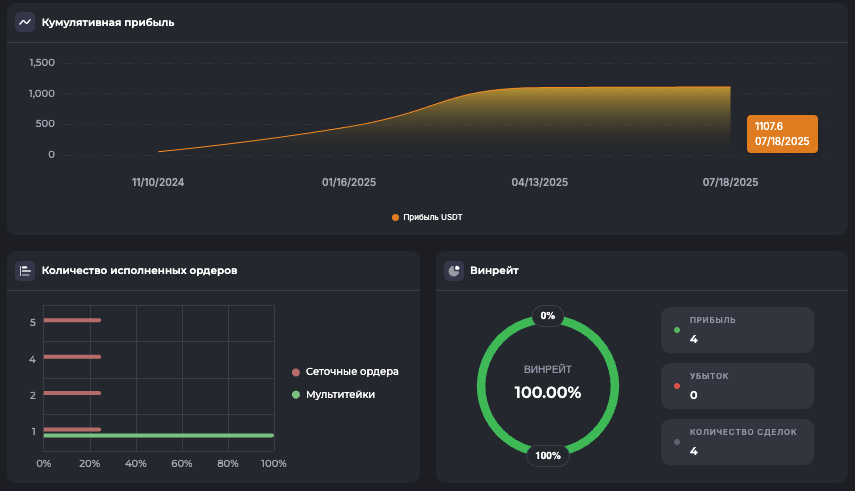Click the red bar in row 5
Viewport: 855px width, 491px height.
pos(72,320)
